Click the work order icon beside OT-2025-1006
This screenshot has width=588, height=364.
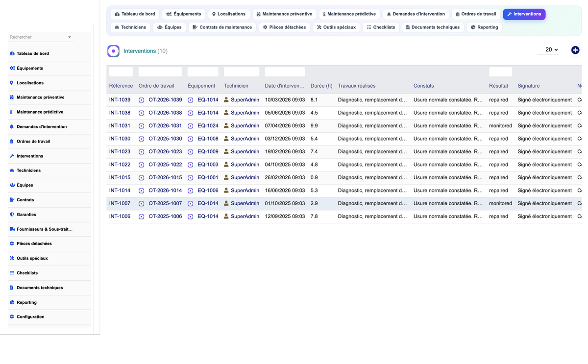click(x=142, y=217)
